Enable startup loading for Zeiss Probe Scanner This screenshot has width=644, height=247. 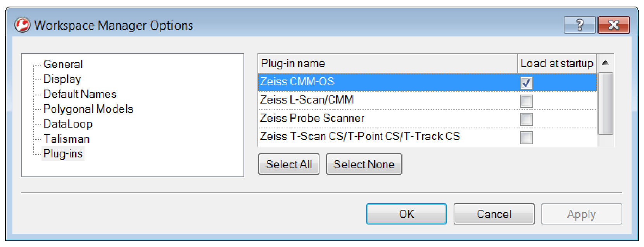click(527, 119)
